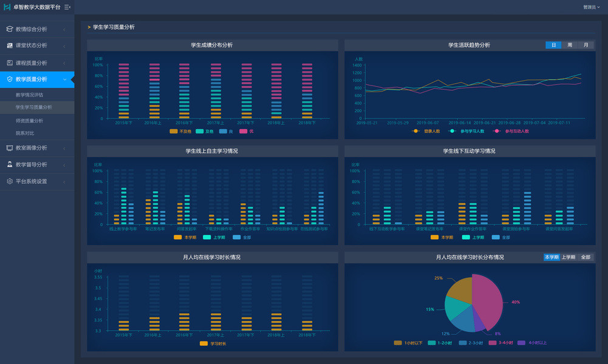Toggle 良 legend in grade distribution chart
Screen dimensions: 608x364
tap(226, 131)
